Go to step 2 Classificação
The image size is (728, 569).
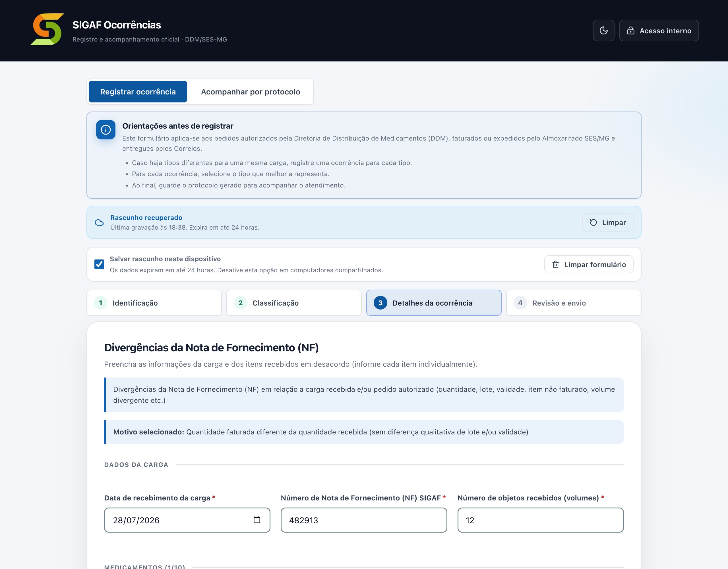point(294,303)
